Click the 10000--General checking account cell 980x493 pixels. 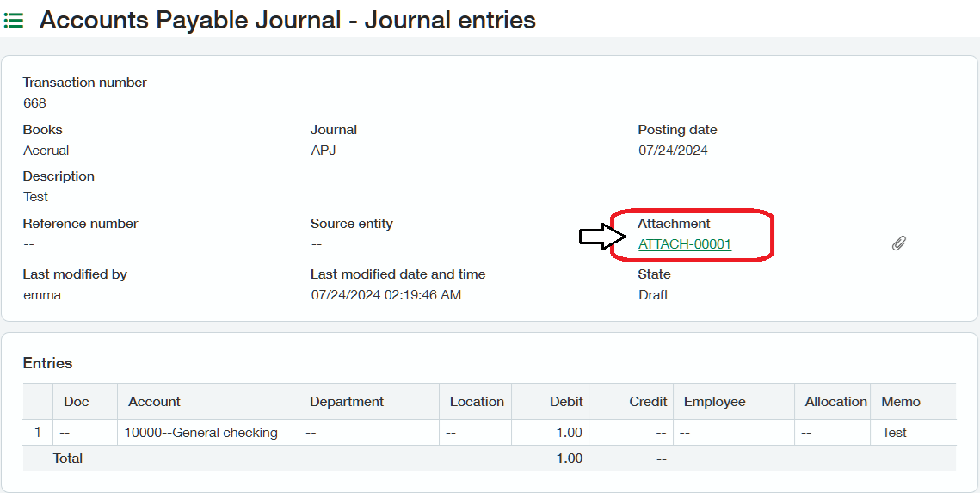[200, 433]
